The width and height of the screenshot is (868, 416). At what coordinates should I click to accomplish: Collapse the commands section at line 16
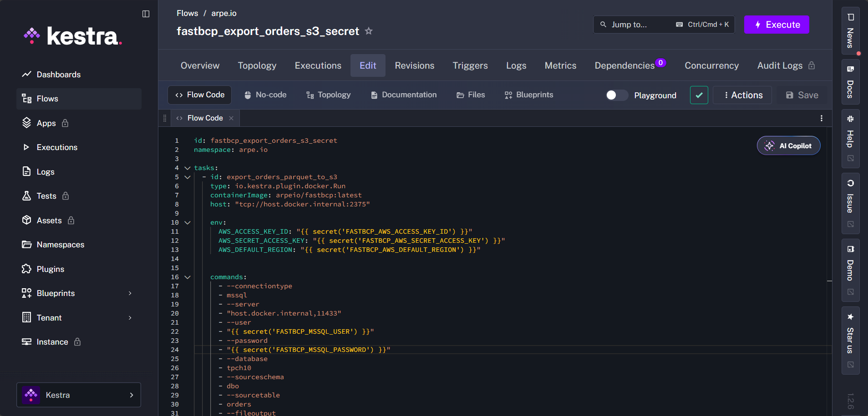pos(187,277)
